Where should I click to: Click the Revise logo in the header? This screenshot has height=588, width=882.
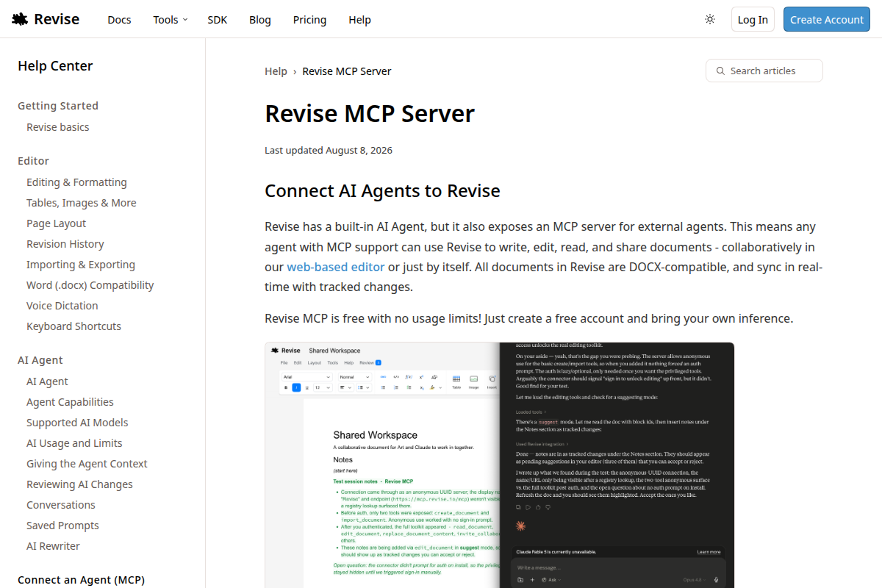pyautogui.click(x=46, y=19)
